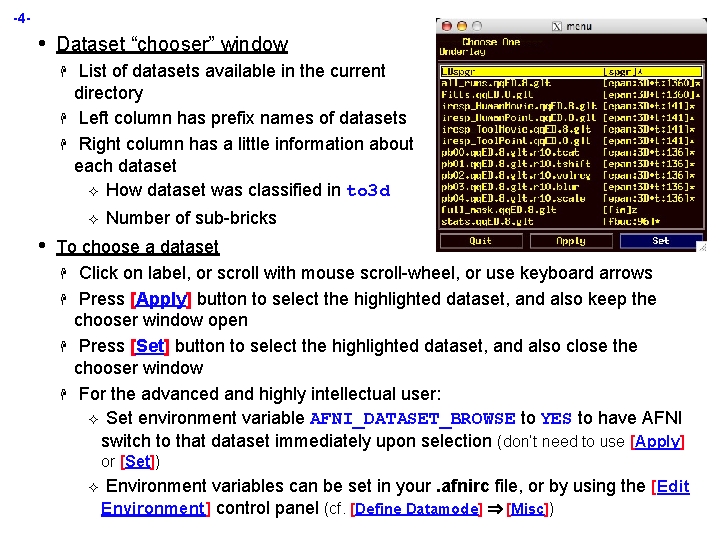This screenshot has height=540, width=720.
Task: Click the gray zoom button in the menu title bar
Action: click(477, 26)
